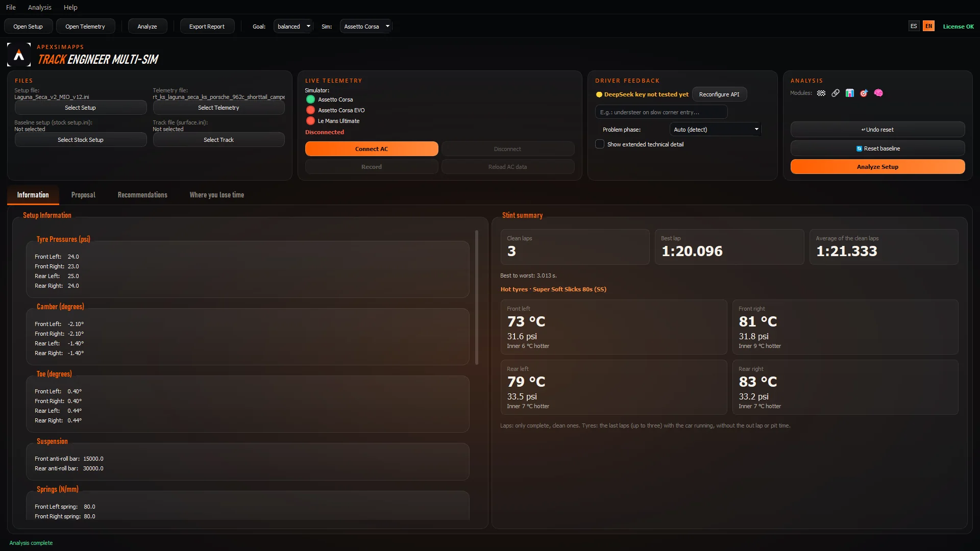Click the driver feedback text input field
This screenshot has width=980, height=551.
click(661, 112)
